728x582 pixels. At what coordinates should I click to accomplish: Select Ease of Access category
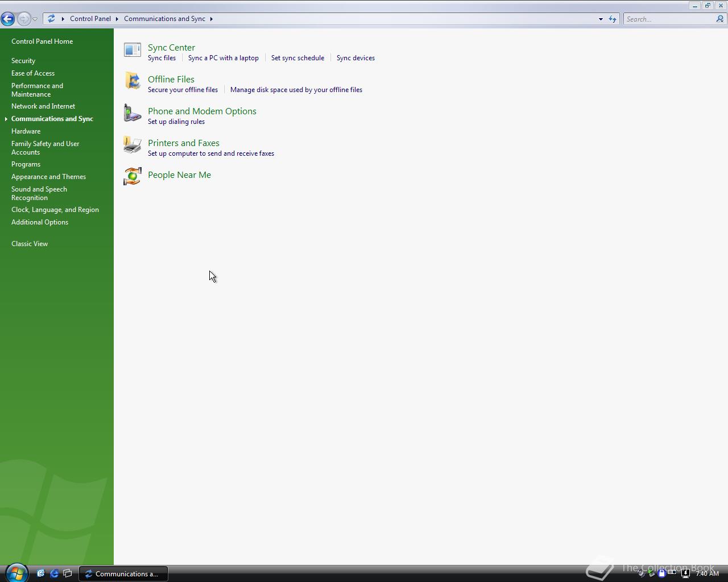tap(33, 73)
